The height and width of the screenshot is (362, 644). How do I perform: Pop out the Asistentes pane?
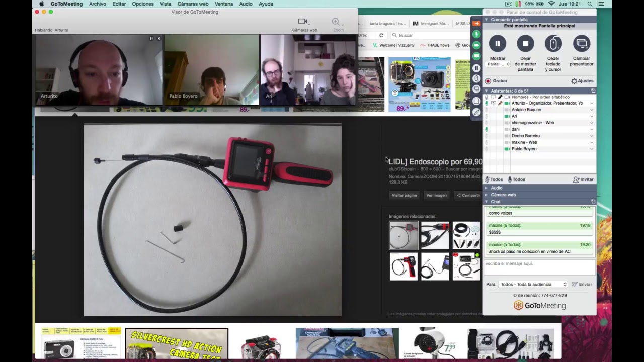click(593, 91)
